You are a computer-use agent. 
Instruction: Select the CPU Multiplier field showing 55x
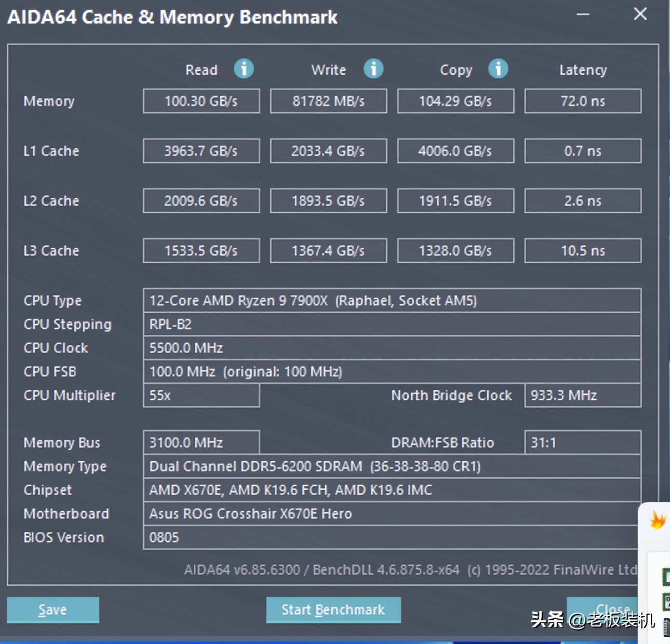[x=201, y=395]
